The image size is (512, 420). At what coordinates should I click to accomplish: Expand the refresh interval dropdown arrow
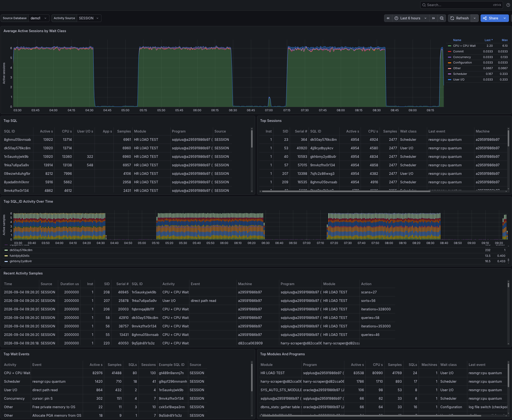point(474,18)
